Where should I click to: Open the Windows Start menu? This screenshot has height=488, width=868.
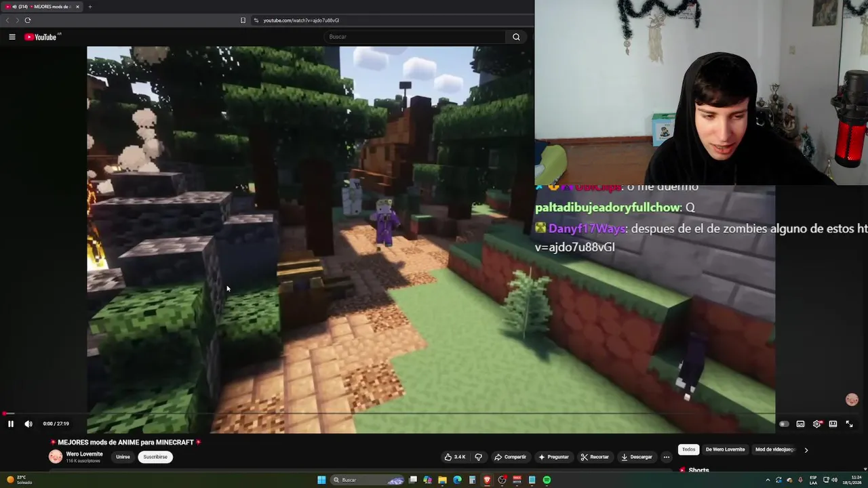coord(321,480)
